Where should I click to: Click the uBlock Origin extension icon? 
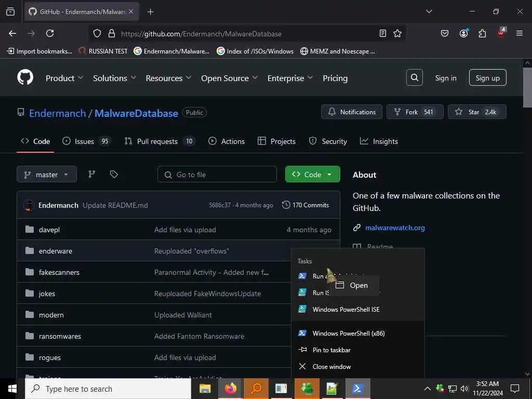click(x=501, y=33)
